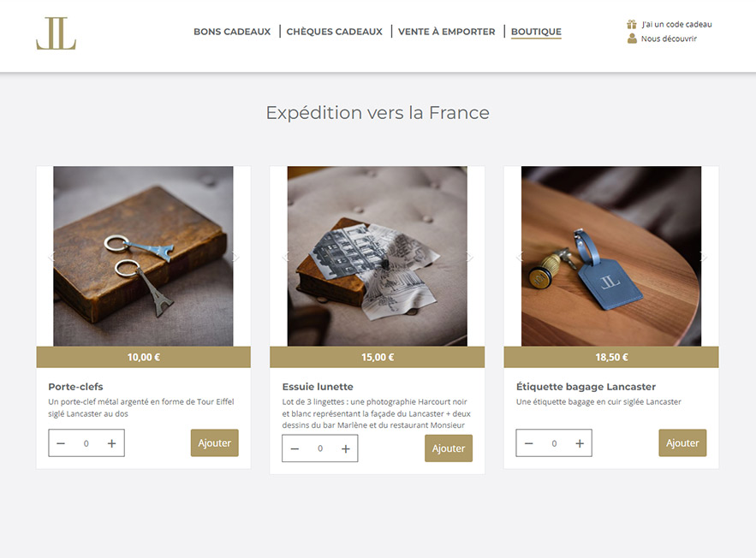Show previous photo of Essuie lunette carousel

coord(285,257)
